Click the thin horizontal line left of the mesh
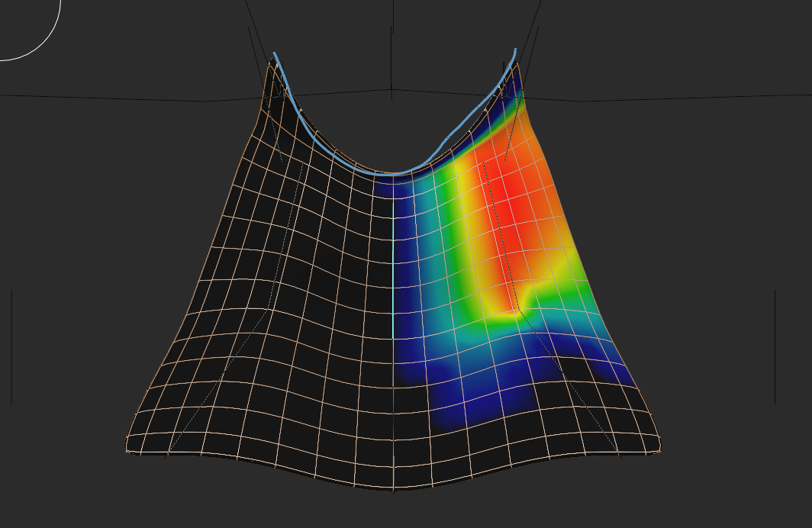This screenshot has width=812, height=528. (x=114, y=98)
